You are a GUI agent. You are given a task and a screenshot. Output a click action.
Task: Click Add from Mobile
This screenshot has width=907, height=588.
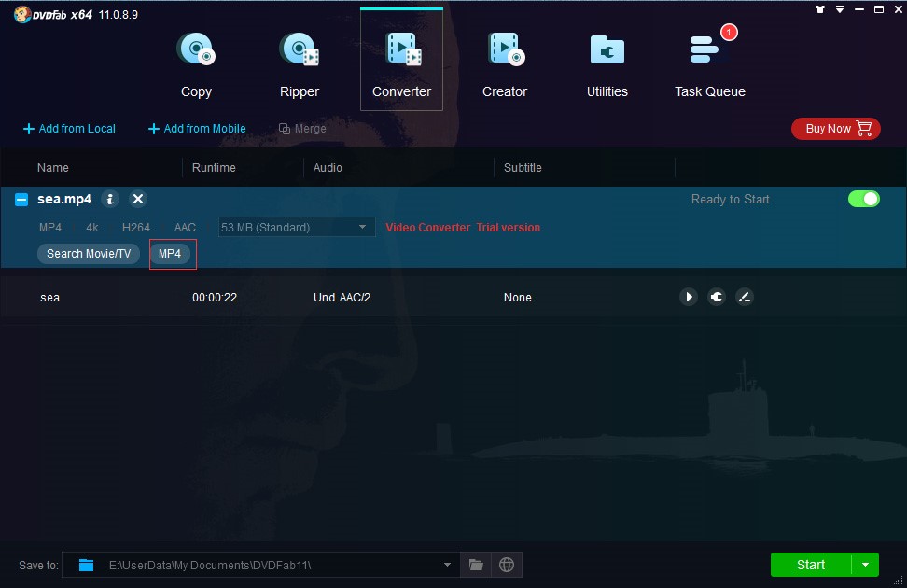click(x=197, y=129)
